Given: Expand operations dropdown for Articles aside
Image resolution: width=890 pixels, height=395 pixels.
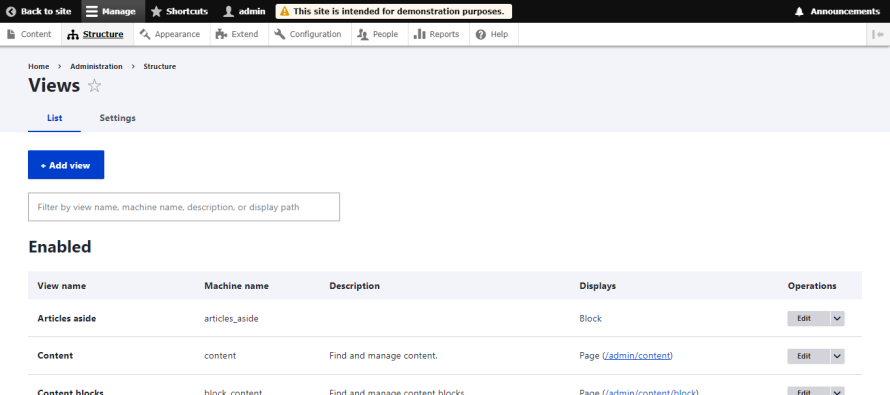Looking at the screenshot, I should (x=837, y=318).
